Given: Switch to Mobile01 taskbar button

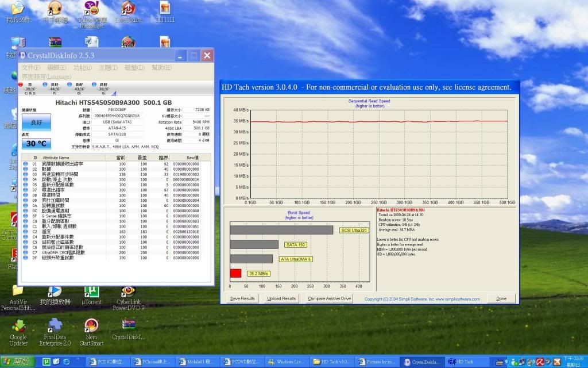Looking at the screenshot, I should pyautogui.click(x=198, y=362).
